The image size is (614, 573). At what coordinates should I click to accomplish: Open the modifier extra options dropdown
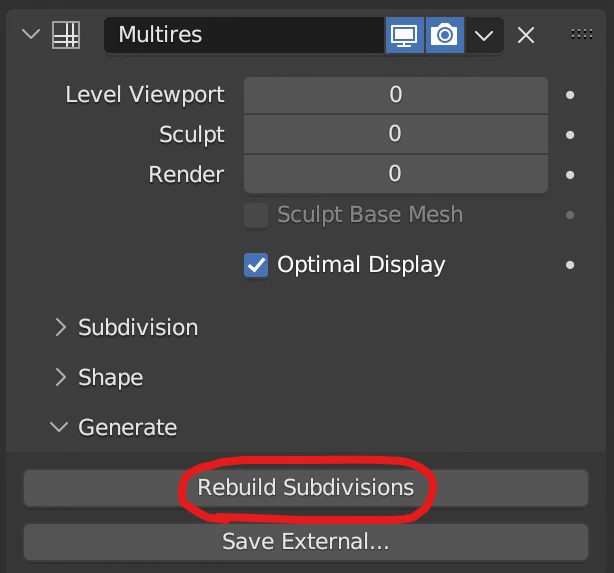tap(484, 35)
